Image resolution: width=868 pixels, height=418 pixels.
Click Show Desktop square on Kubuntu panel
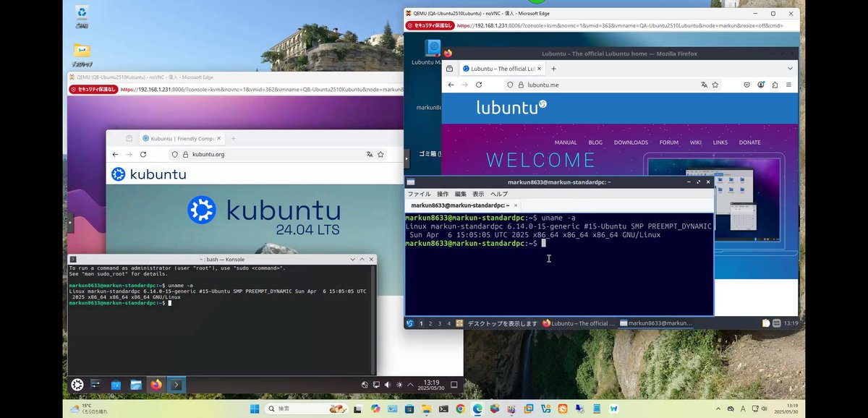pos(454,385)
